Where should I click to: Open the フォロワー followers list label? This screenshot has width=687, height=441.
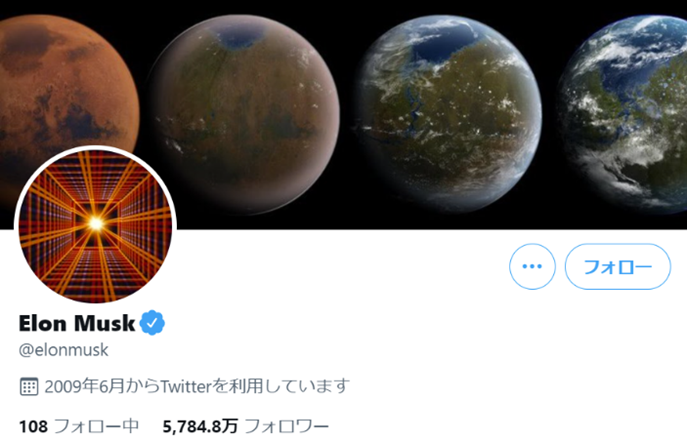[286, 426]
